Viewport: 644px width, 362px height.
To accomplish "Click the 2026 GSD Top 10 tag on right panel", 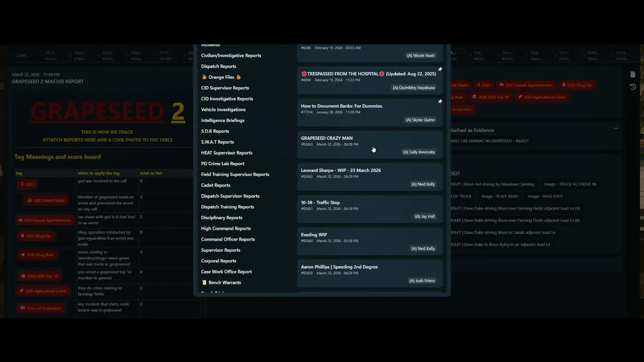I will point(490,97).
